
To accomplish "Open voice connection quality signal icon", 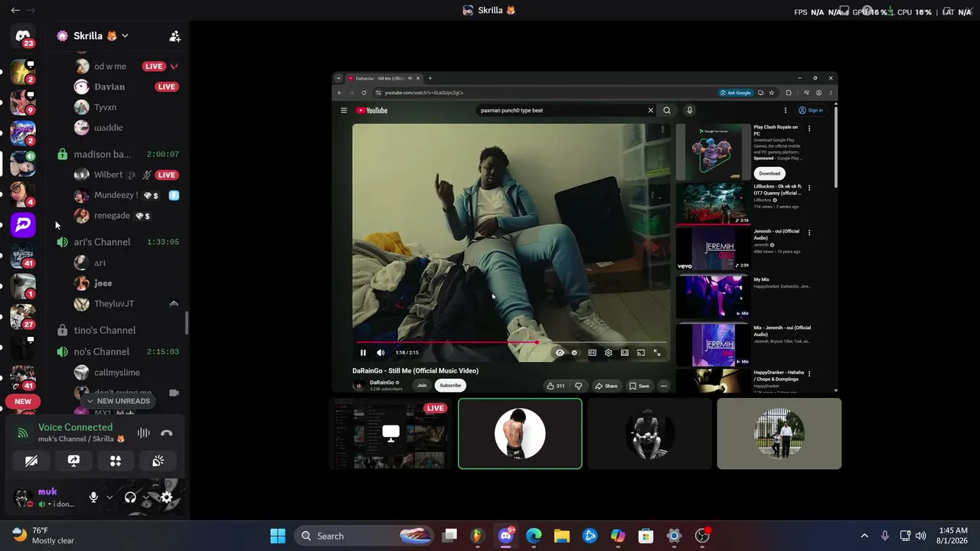I will tap(23, 433).
